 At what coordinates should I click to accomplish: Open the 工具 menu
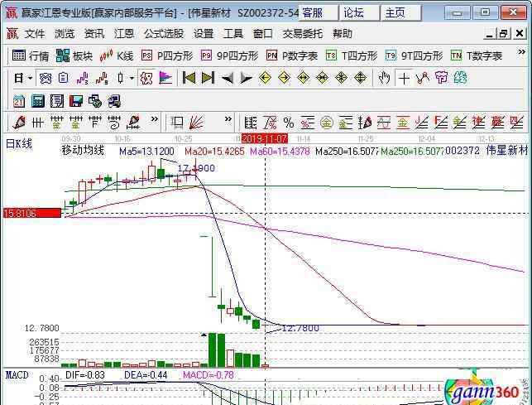[x=233, y=34]
